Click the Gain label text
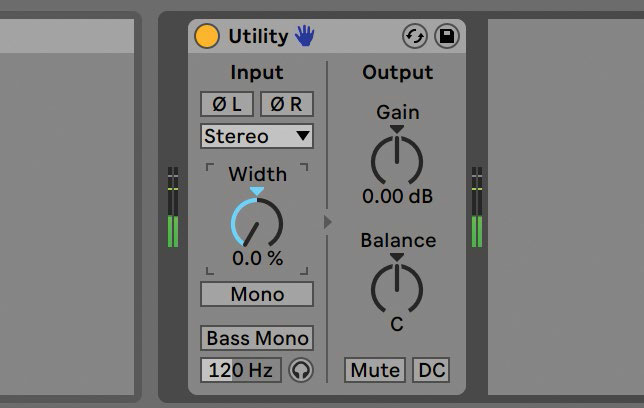 pyautogui.click(x=398, y=112)
